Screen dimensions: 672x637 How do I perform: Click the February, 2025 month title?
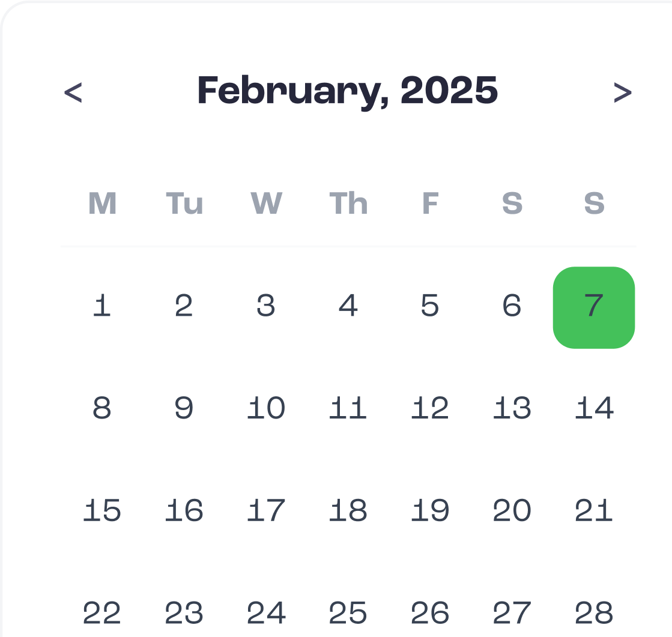(348, 91)
